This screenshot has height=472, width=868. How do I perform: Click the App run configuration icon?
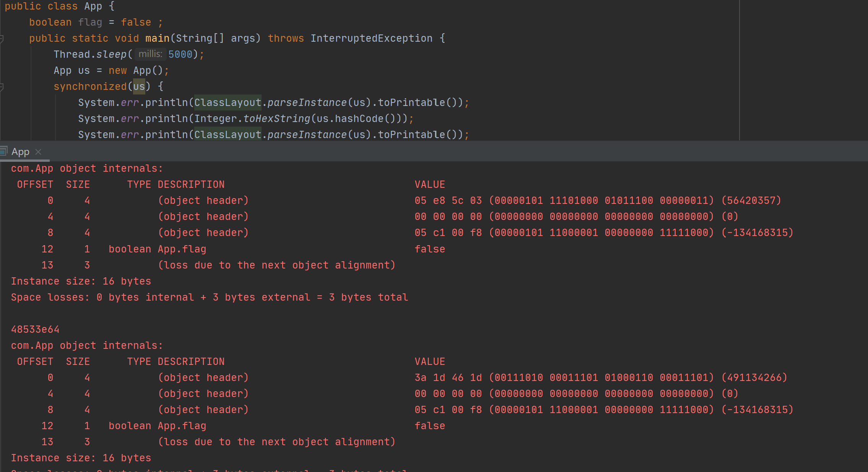click(3, 151)
